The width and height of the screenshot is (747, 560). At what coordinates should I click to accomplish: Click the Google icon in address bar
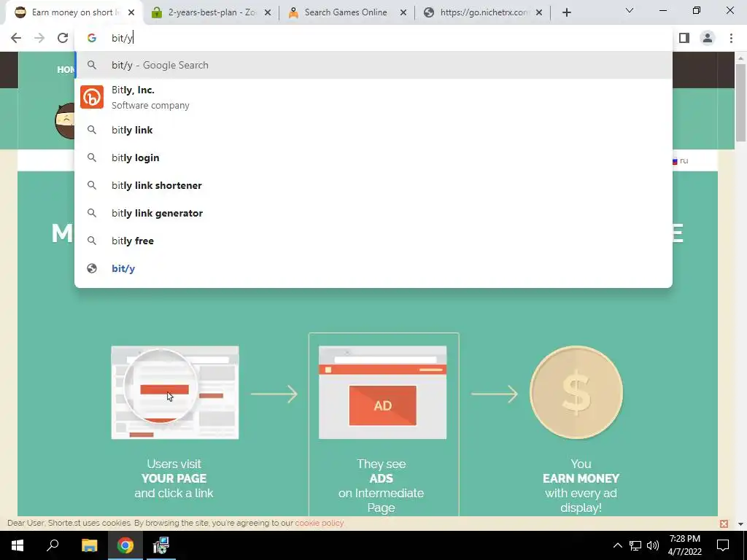92,38
